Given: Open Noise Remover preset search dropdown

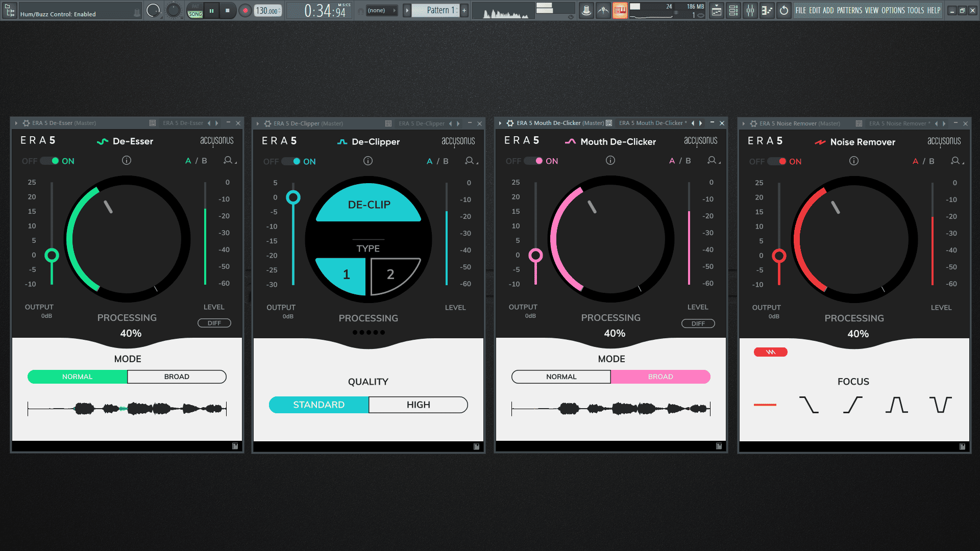Looking at the screenshot, I should (957, 161).
